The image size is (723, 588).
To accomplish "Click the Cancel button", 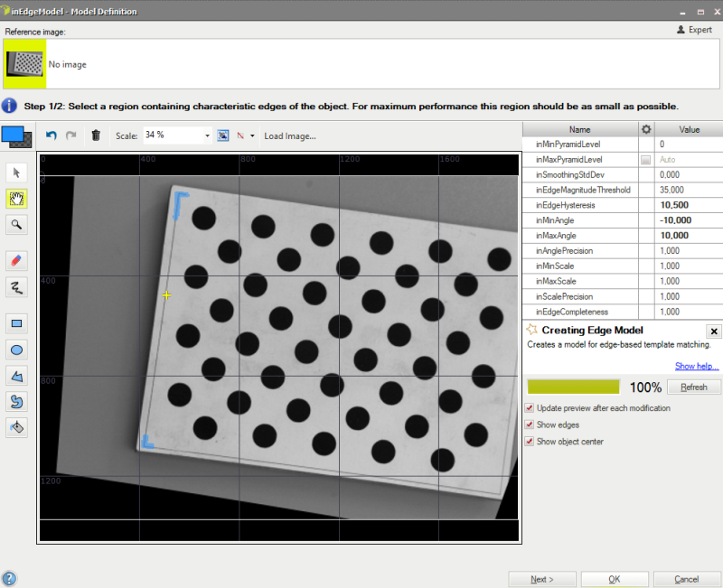I will [x=687, y=579].
